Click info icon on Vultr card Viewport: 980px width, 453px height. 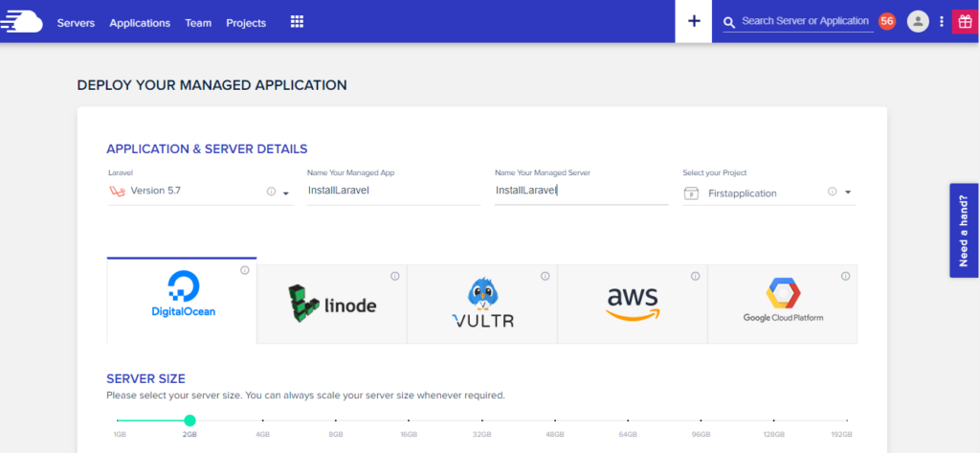point(545,276)
